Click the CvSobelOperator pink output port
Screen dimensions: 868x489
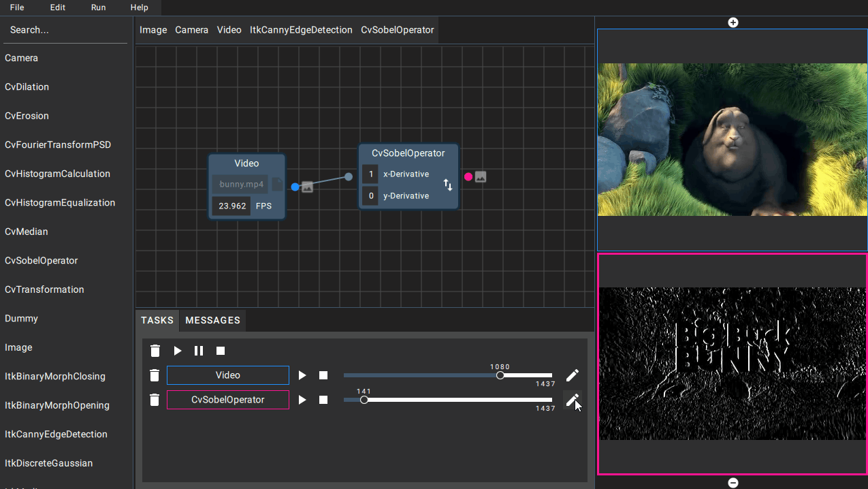468,176
